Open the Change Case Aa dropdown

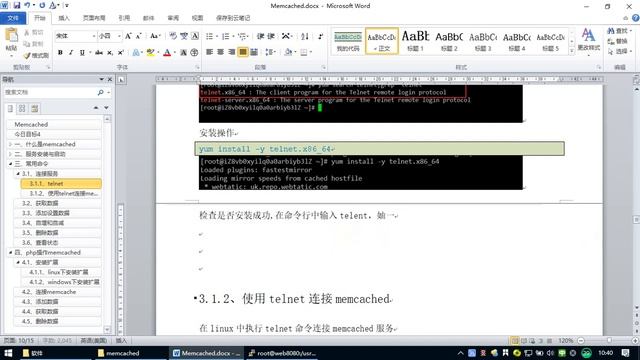tap(155, 36)
